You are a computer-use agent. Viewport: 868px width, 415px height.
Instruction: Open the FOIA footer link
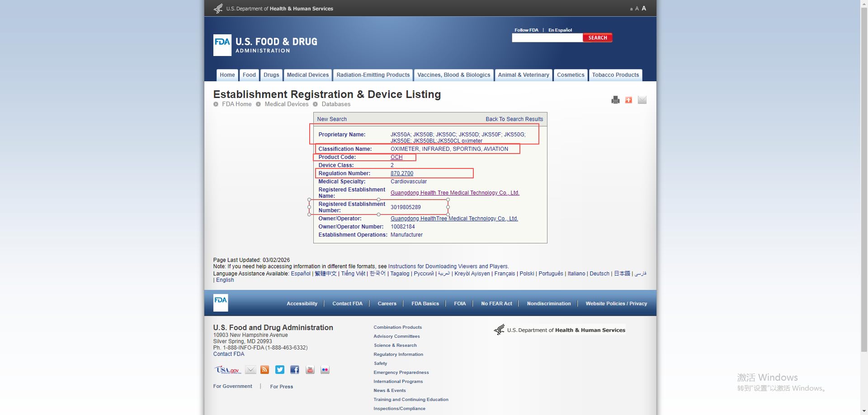(x=460, y=303)
